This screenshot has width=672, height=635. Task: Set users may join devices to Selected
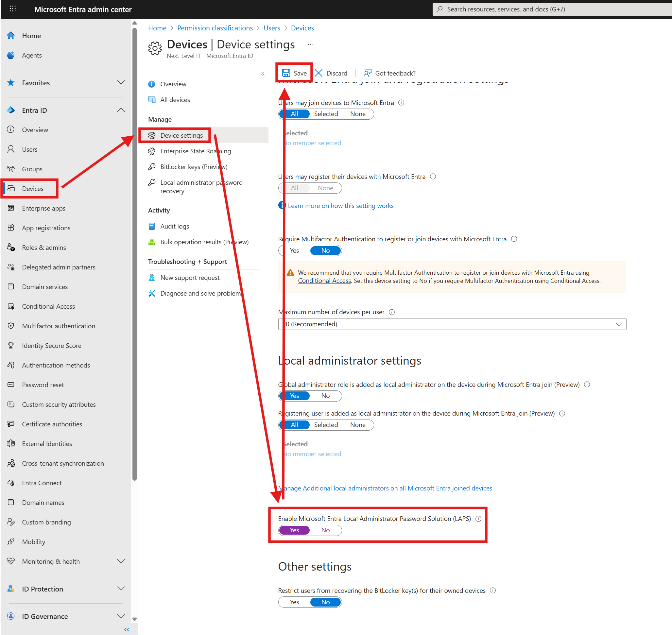coord(326,114)
